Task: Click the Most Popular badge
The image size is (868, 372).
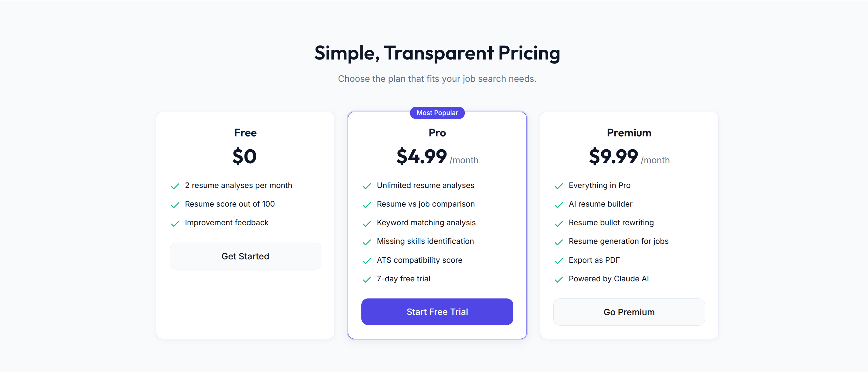Action: click(x=437, y=113)
